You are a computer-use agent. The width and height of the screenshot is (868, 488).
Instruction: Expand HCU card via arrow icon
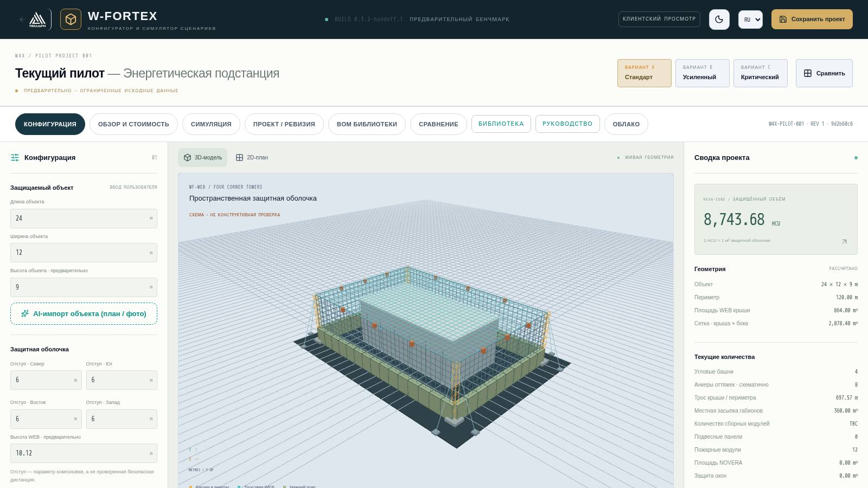point(844,241)
